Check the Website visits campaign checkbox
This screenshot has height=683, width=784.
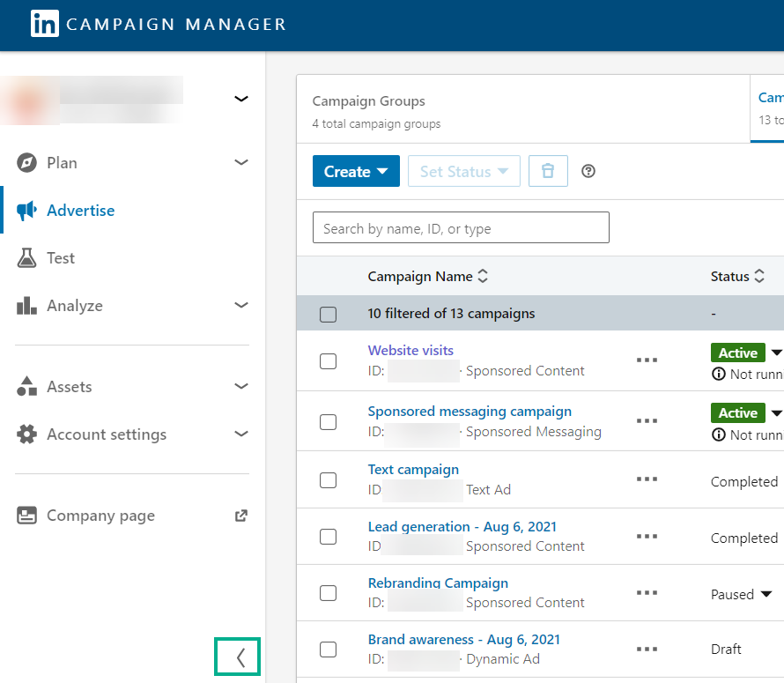pyautogui.click(x=328, y=360)
